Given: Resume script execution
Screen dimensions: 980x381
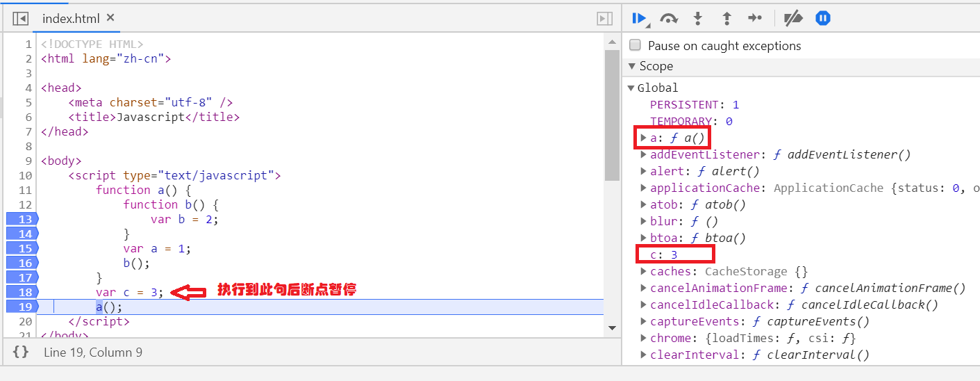Looking at the screenshot, I should point(640,19).
